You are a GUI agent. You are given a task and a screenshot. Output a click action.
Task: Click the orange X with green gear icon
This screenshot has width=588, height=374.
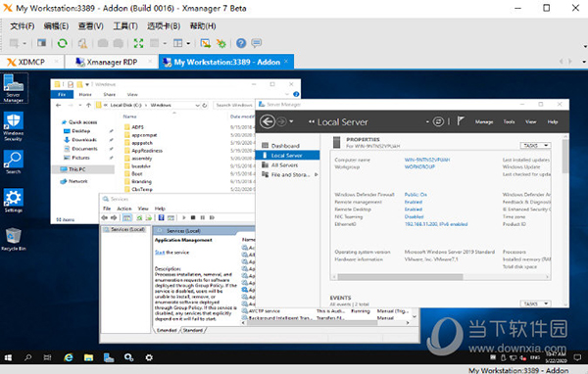tap(221, 43)
